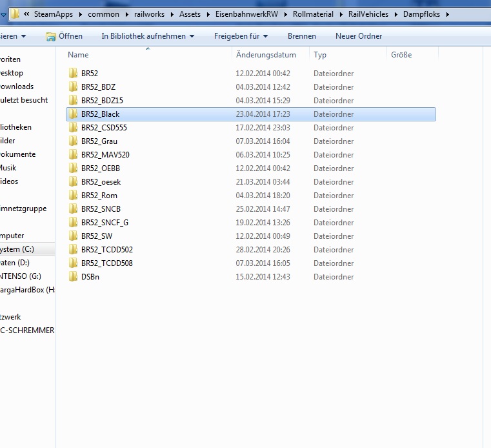
Task: Select Heimnetzgruppe in navigation pane
Action: (x=23, y=209)
